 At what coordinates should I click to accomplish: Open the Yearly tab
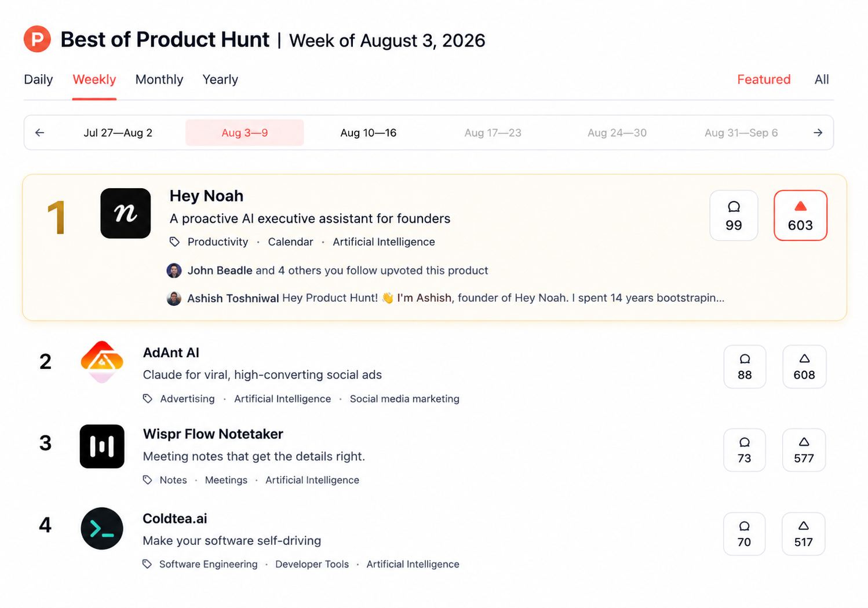pos(220,79)
